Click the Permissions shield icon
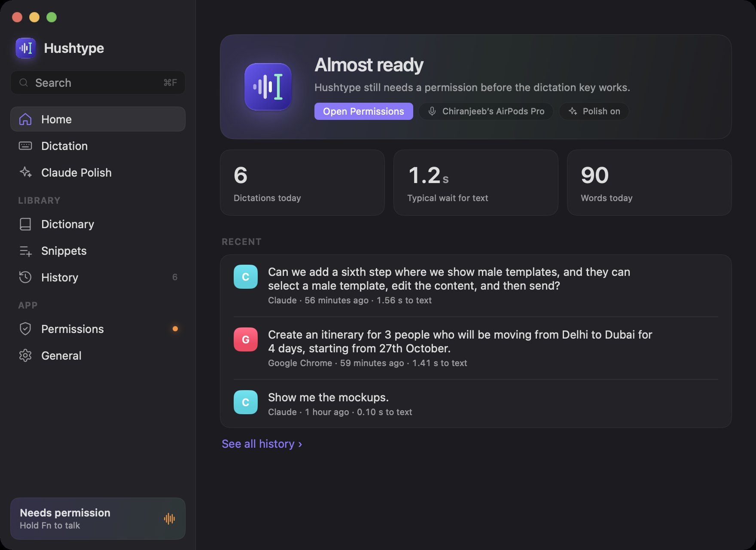756x550 pixels. 25,329
